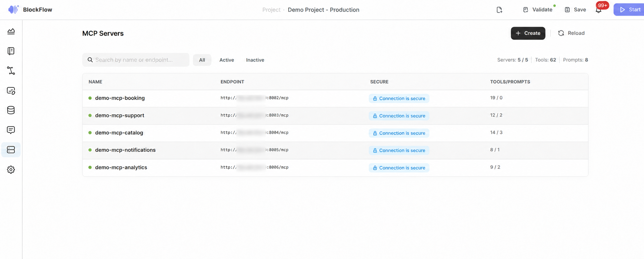Click the Validate button
644x259 pixels.
[538, 10]
